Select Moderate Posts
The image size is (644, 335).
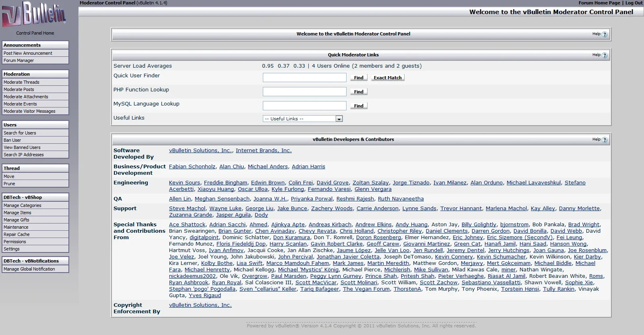[35, 89]
